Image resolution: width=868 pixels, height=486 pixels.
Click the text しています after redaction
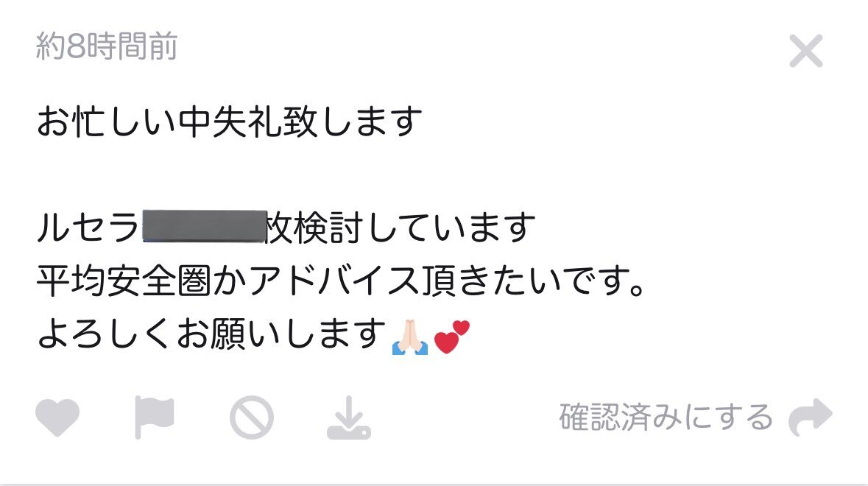[452, 228]
